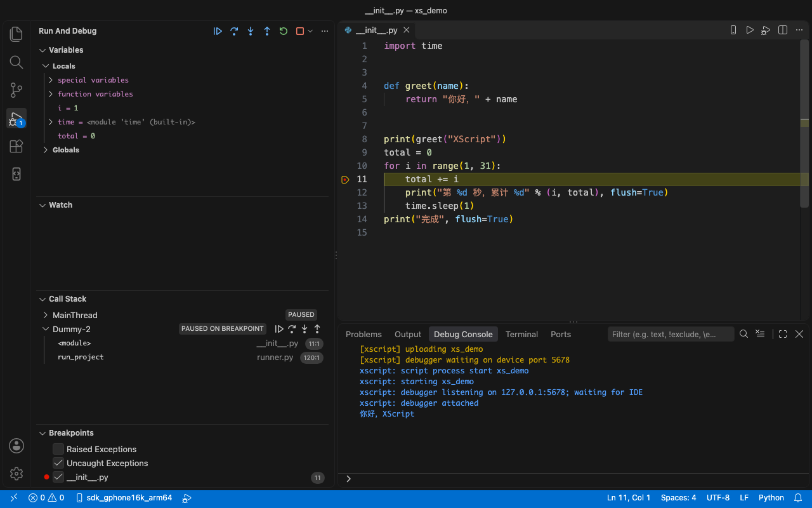This screenshot has height=508, width=812.
Task: Open the Ports tab
Action: (561, 334)
